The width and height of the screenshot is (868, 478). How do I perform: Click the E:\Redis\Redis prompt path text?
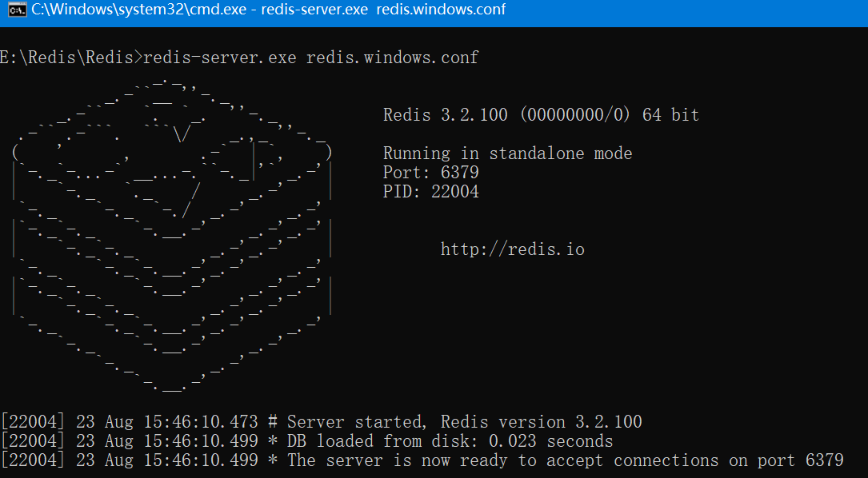64,57
